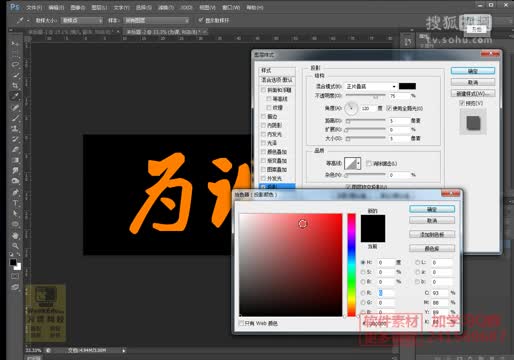Open 图层(L) menu
The image size is (514, 360).
(x=99, y=7)
